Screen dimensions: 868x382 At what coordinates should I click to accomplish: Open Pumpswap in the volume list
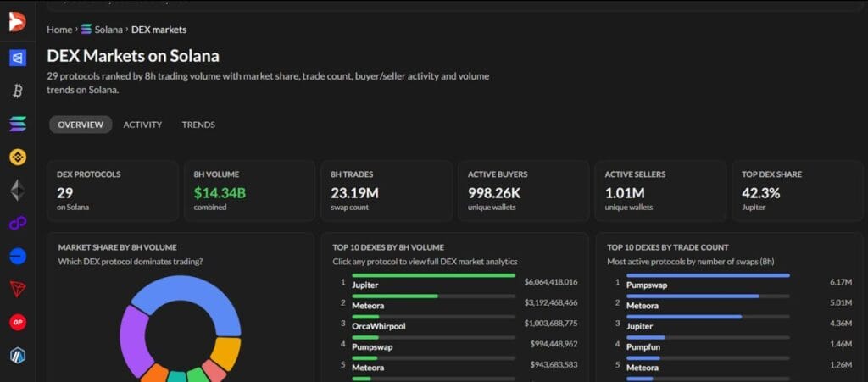click(371, 346)
